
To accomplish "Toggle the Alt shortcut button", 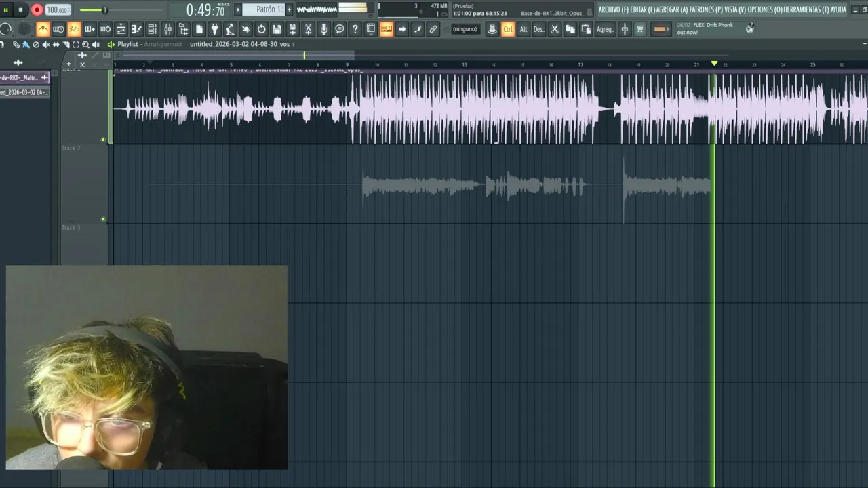I will (x=524, y=29).
